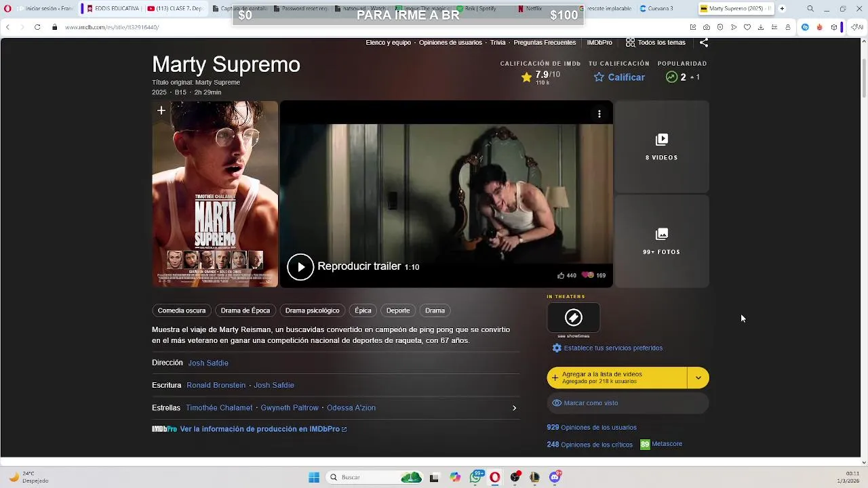Click the taskbar Buscar search box
This screenshot has height=488, width=868.
pyautogui.click(x=374, y=477)
